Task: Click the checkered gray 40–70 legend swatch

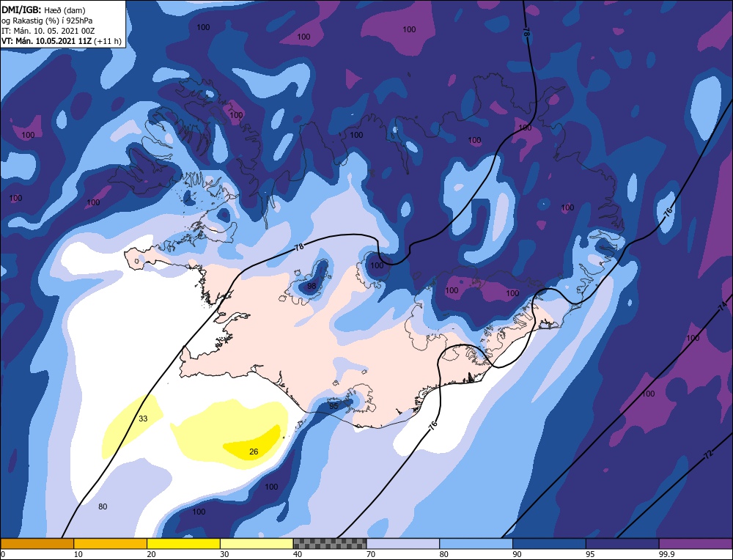Action: pyautogui.click(x=330, y=543)
